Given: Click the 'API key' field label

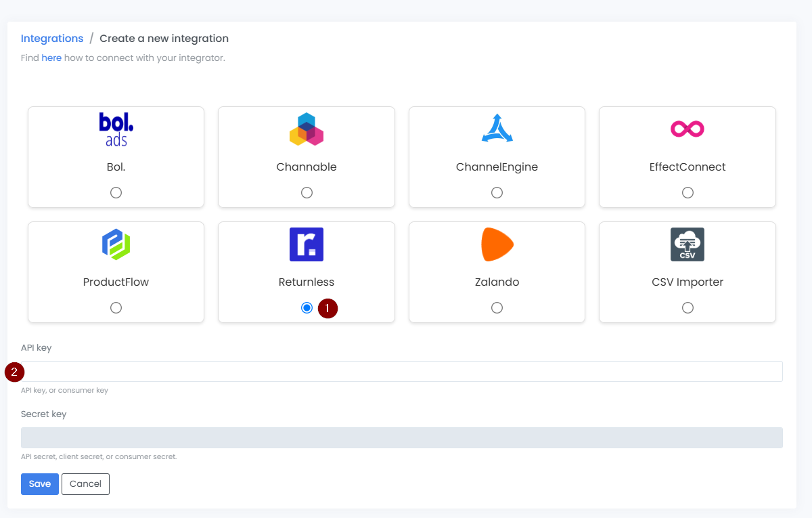Looking at the screenshot, I should point(37,348).
